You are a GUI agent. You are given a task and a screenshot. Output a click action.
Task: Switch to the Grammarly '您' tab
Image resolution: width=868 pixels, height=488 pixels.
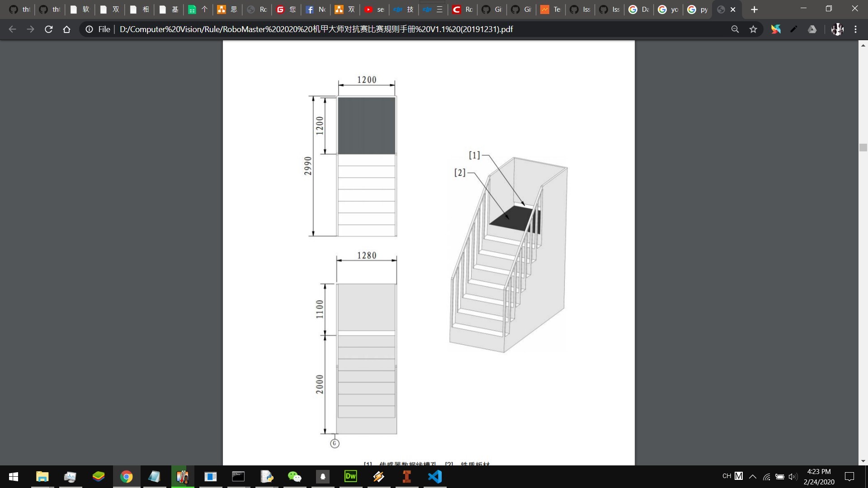tap(286, 9)
